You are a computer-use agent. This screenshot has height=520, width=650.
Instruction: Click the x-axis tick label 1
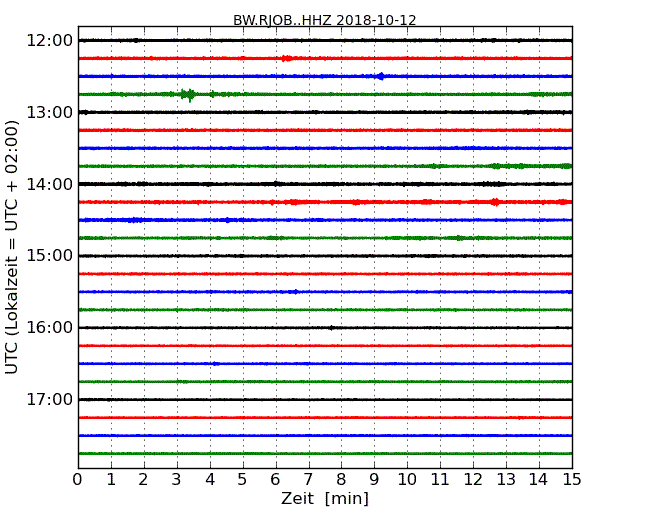[111, 480]
